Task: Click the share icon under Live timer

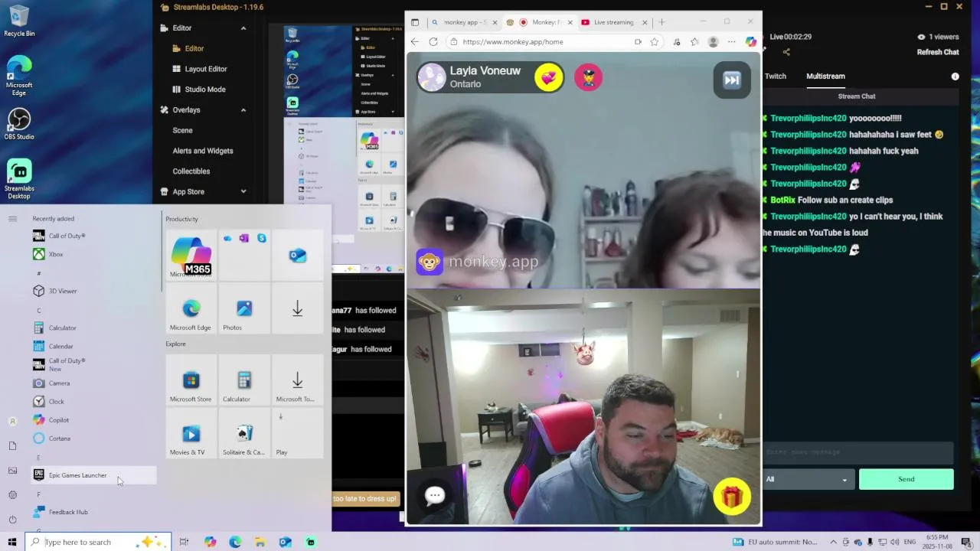Action: coord(786,52)
